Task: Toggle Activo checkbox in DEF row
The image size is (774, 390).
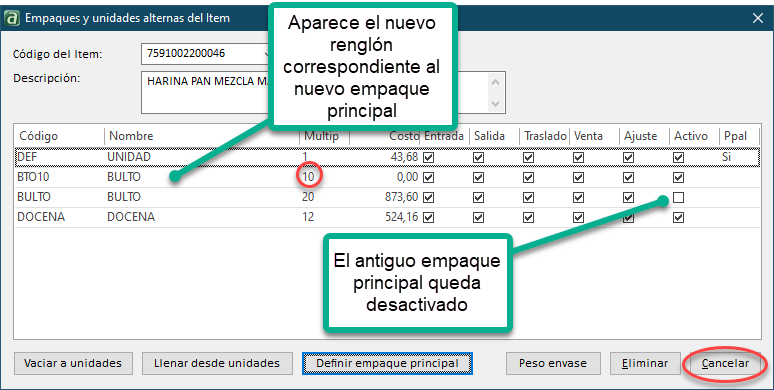Action: tap(679, 157)
